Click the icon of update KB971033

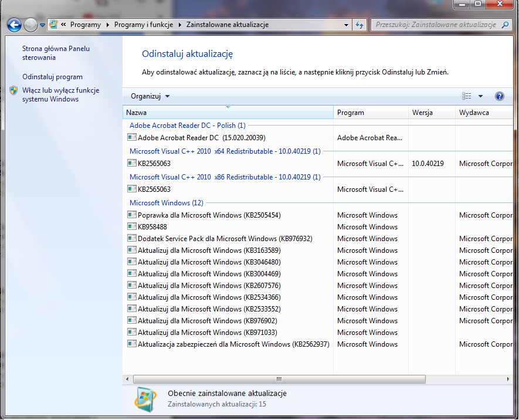[x=132, y=332]
